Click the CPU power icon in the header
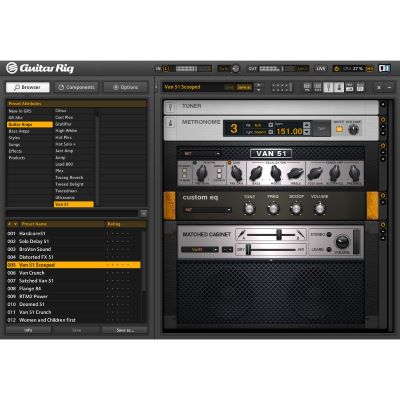 pos(337,69)
